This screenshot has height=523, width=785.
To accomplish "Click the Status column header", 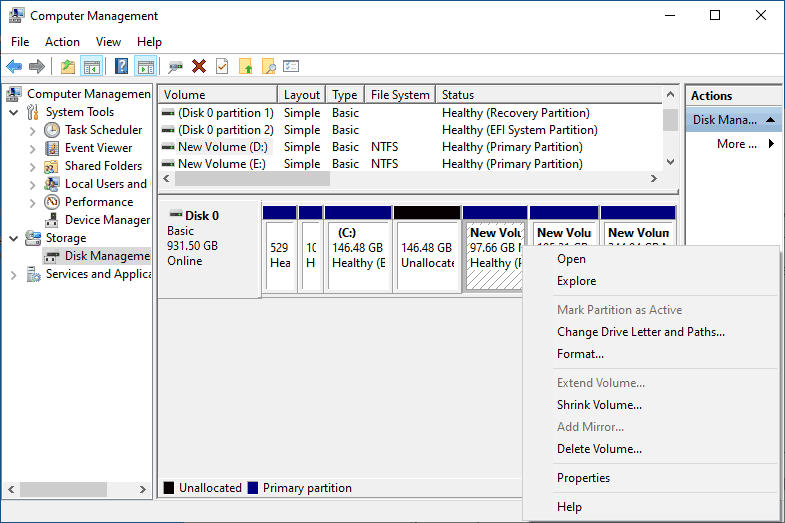I will coord(549,95).
